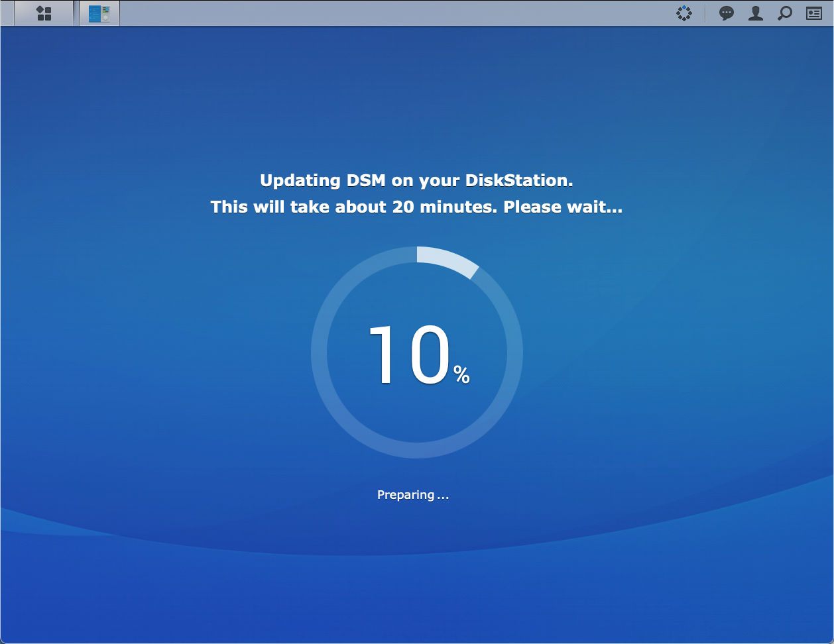The width and height of the screenshot is (834, 644).
Task: Click the Updating DSM heading line
Action: coord(416,180)
